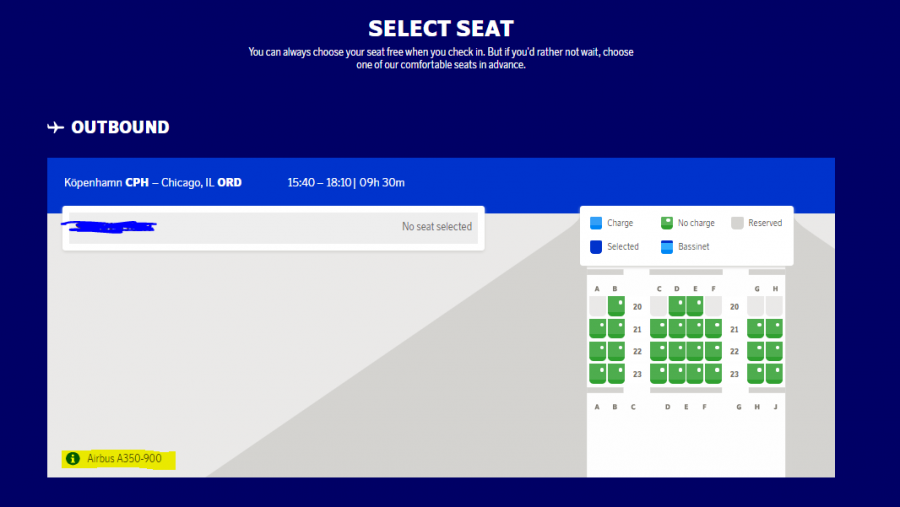
Task: Click the Bassinet legend icon
Action: 667,246
